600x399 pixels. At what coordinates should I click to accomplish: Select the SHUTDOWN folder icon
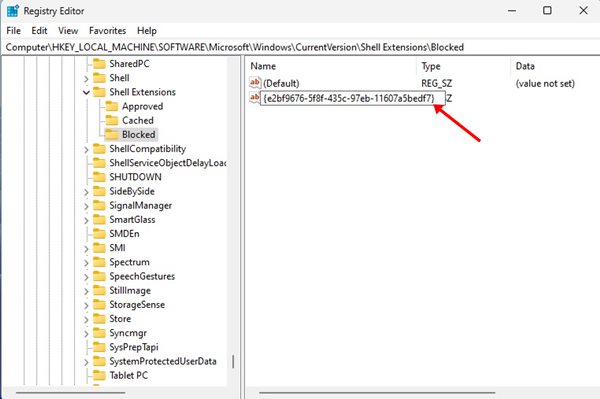coord(99,177)
